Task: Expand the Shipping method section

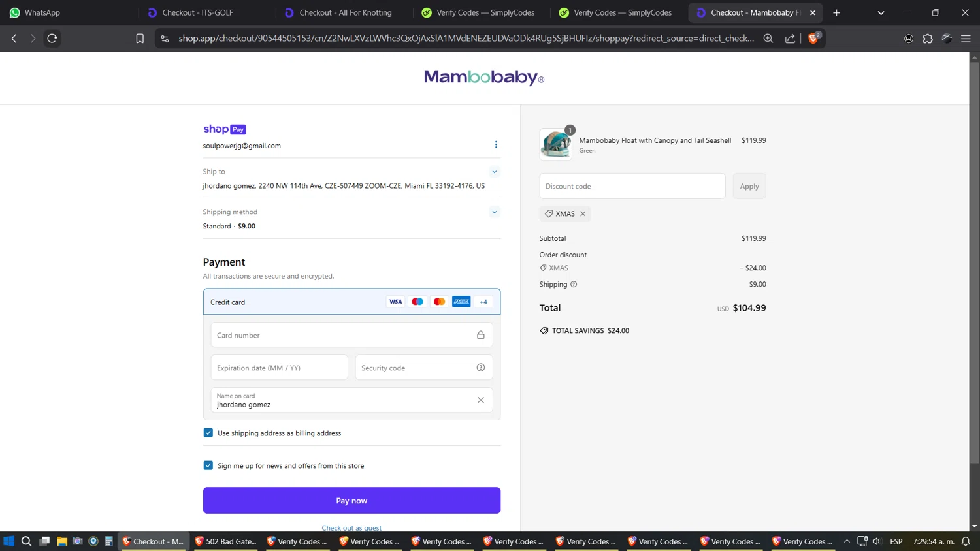Action: point(495,212)
